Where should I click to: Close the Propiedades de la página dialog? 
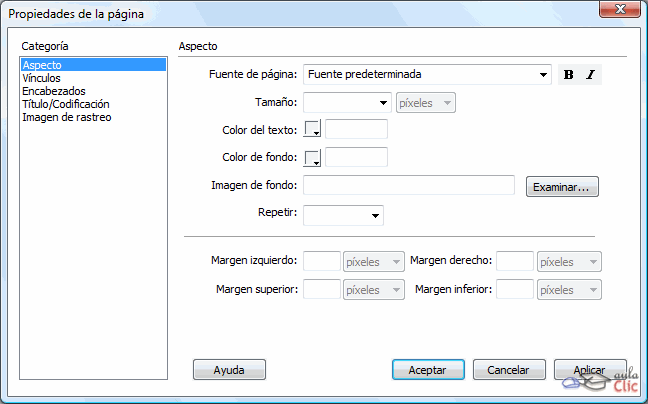point(619,13)
